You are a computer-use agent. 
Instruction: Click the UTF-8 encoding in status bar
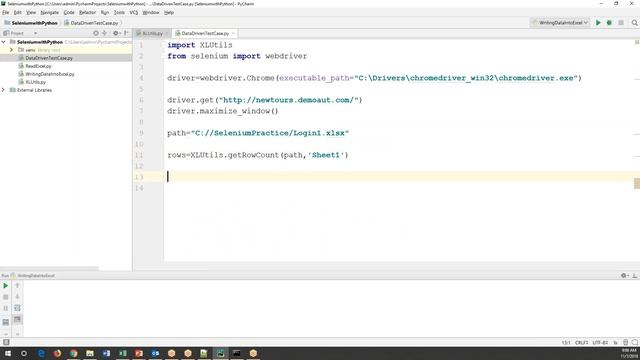point(600,342)
